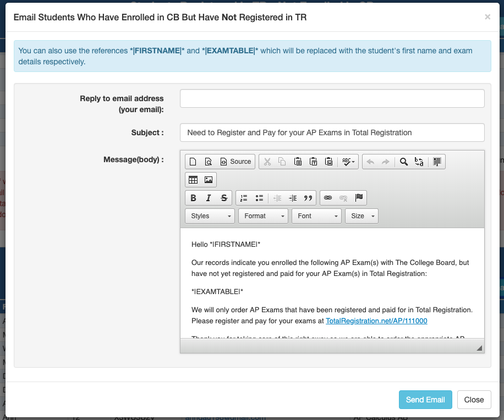The image size is (504, 420).
Task: Click the Decrease Indent icon
Action: [x=277, y=198]
